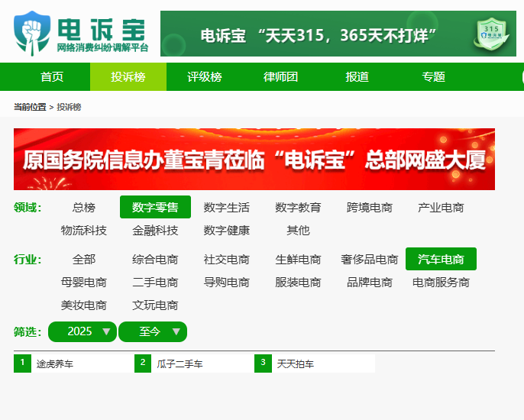524x420 pixels.
Task: Open the 报道 navigation tab
Action: (357, 77)
